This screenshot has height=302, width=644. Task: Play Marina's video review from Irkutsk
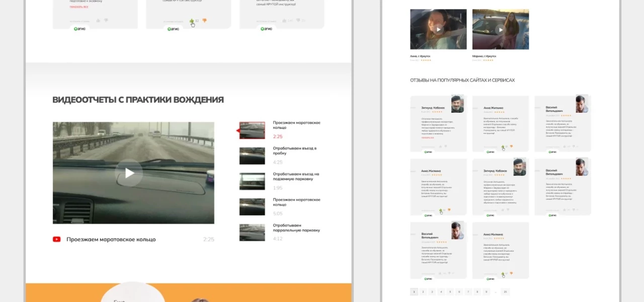500,29
